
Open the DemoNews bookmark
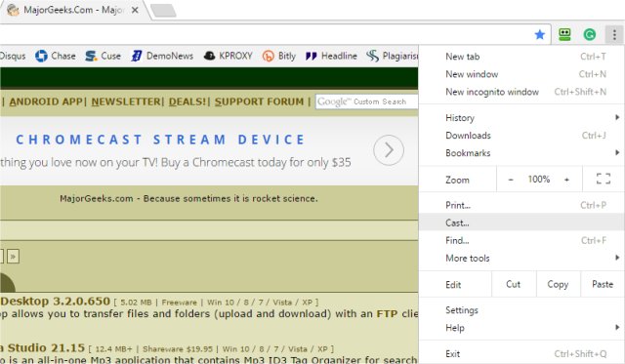click(x=162, y=57)
